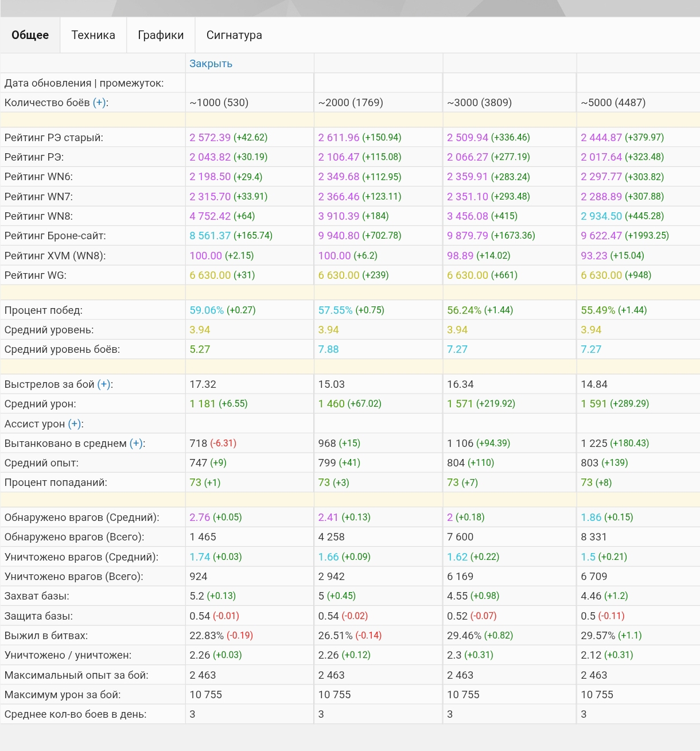Click the ~5000 (4487) battles column value
Viewport: 700px width, 751px height.
613,103
